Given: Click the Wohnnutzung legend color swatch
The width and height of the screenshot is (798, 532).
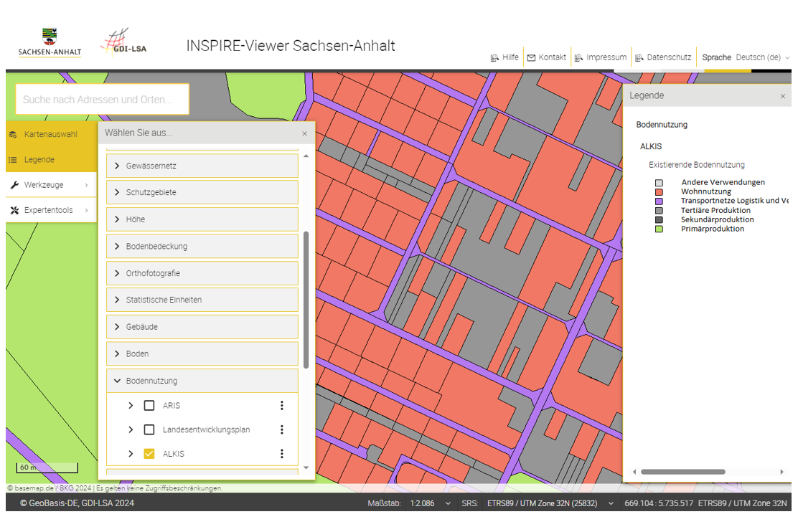Looking at the screenshot, I should (659, 192).
